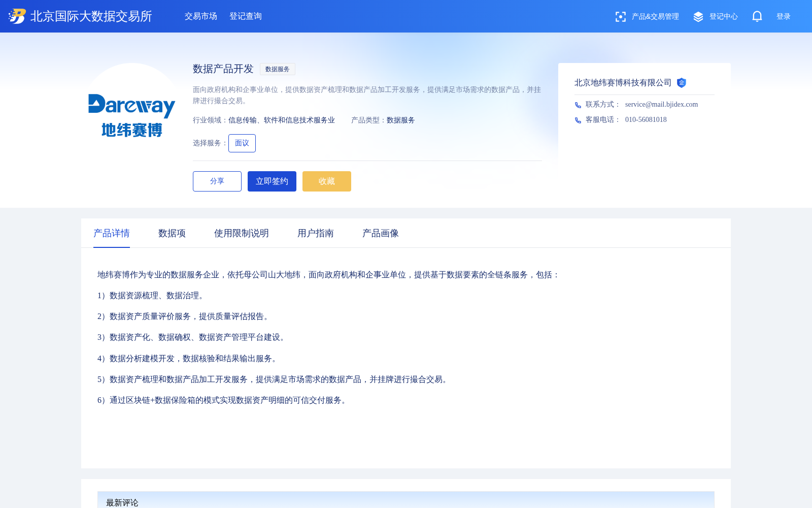This screenshot has height=508, width=812.
Task: Click the 最新评论 section header
Action: (x=406, y=500)
